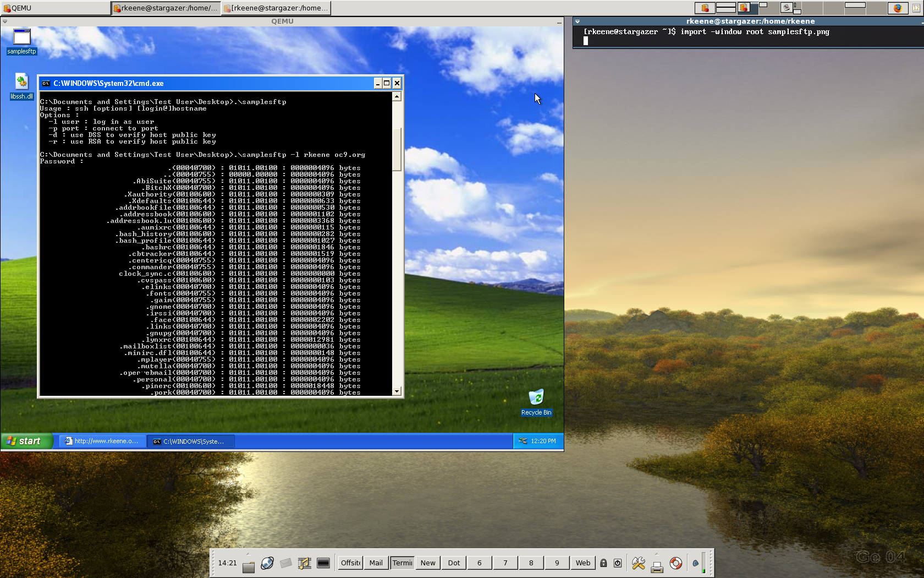The image size is (924, 578).
Task: Switch to the Web workspace
Action: [x=583, y=563]
